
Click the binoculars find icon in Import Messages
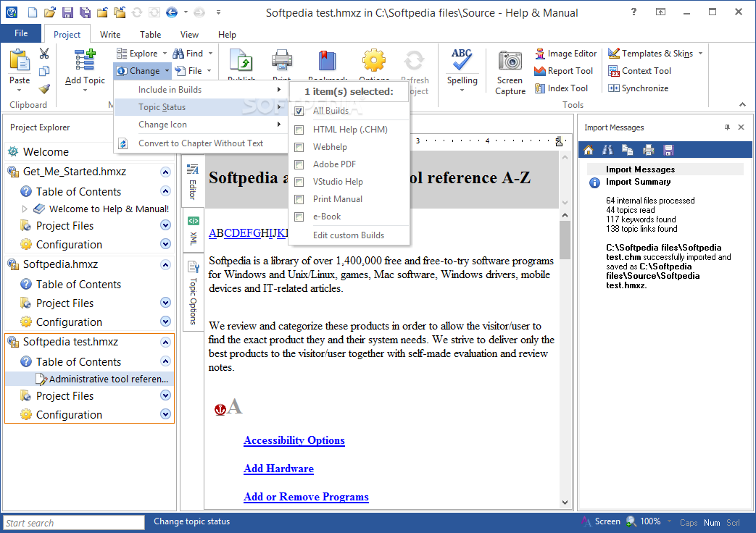[607, 150]
